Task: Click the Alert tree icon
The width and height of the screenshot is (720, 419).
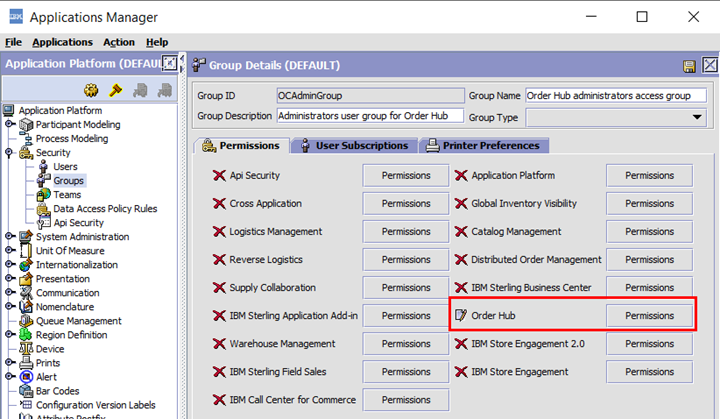Action: coord(27,377)
